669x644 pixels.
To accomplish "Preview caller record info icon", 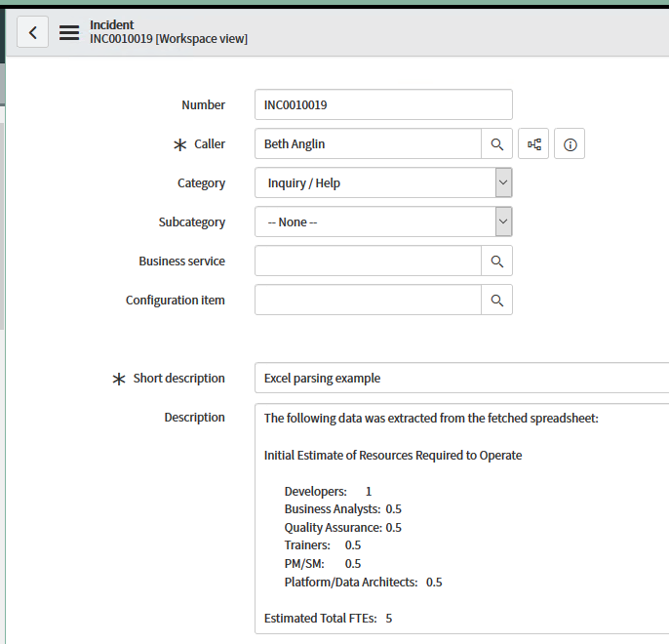I will click(570, 143).
